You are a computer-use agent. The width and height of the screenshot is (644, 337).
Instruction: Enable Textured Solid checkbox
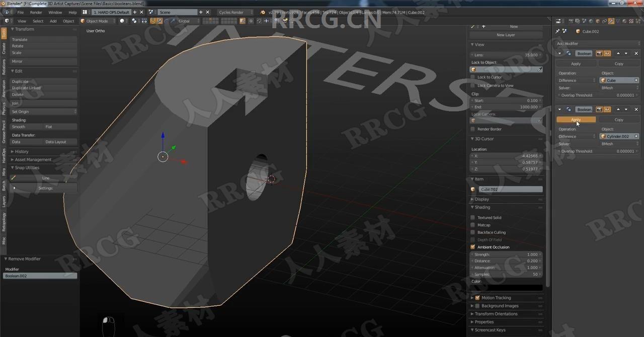473,218
